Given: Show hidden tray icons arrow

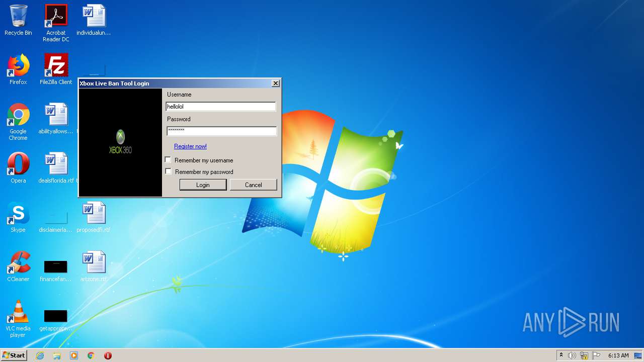Looking at the screenshot, I should click(561, 355).
